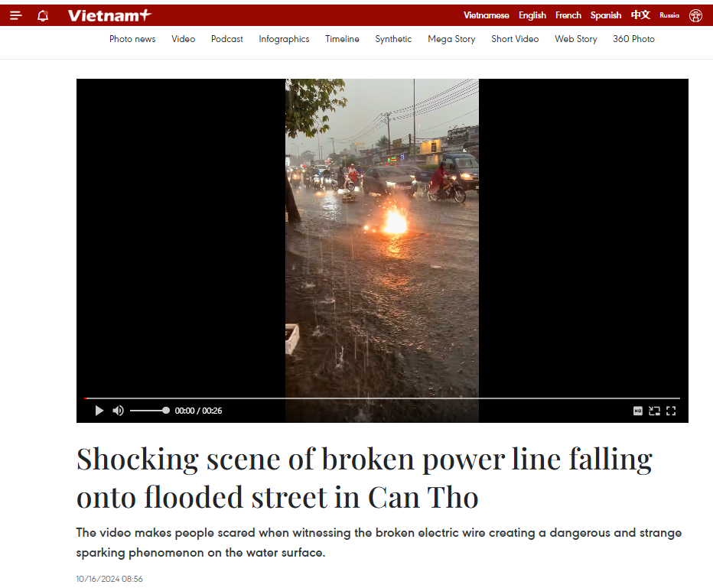Adjust the video volume slider
This screenshot has width=713, height=588.
click(150, 411)
